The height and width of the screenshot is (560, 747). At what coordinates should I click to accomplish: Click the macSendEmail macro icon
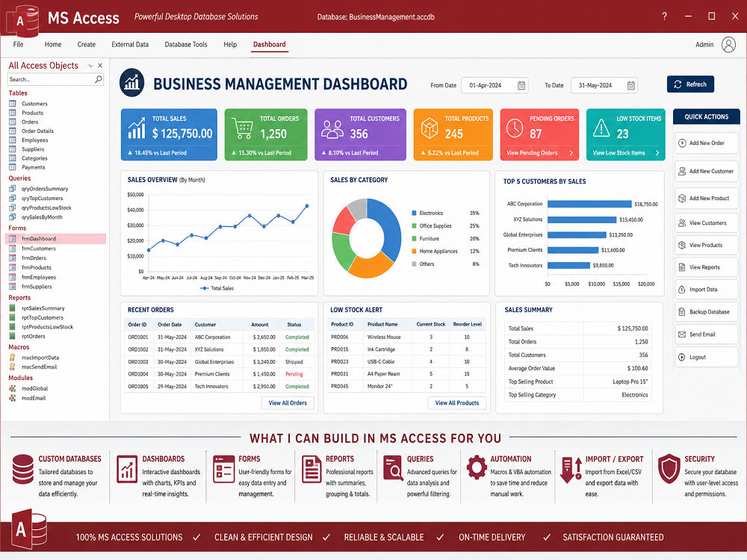(x=13, y=367)
